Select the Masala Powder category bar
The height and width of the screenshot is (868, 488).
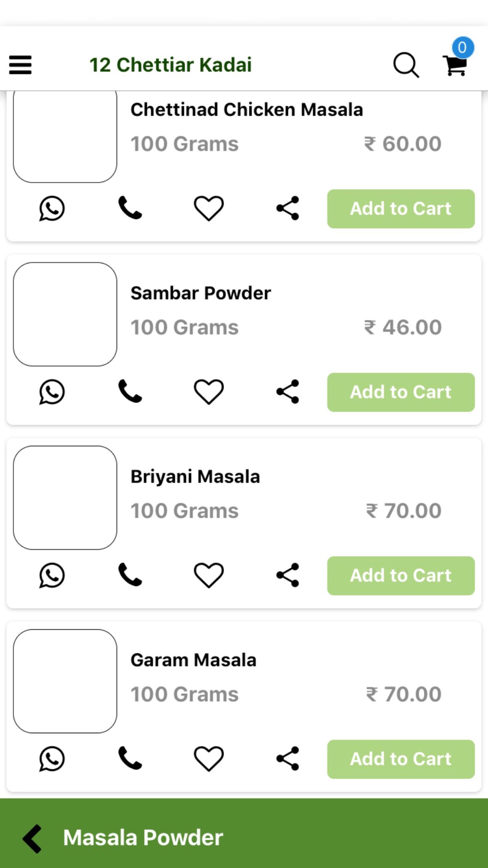[244, 833]
